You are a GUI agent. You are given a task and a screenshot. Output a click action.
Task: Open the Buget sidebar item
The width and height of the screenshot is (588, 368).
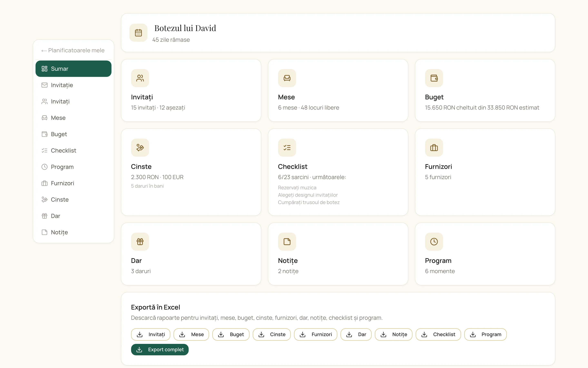pos(73,134)
